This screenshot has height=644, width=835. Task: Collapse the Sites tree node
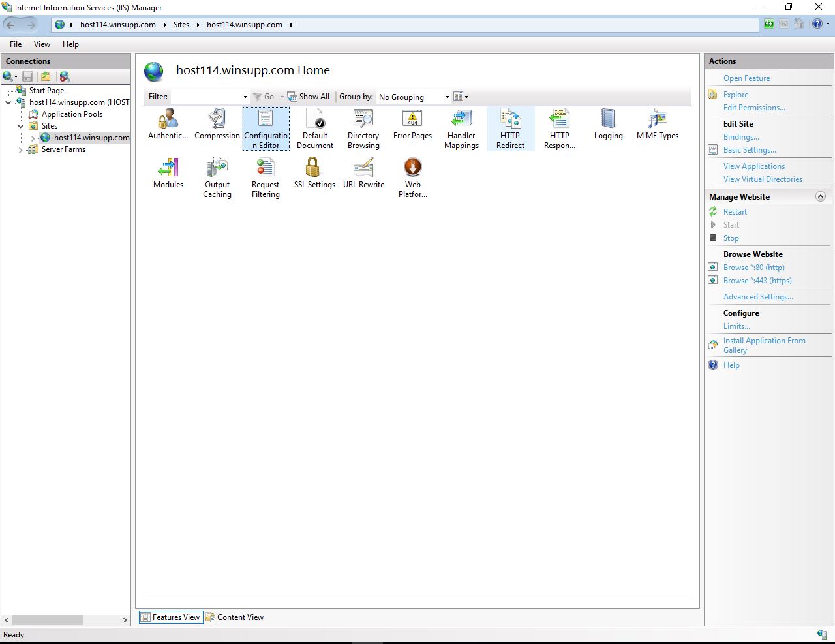[20, 126]
